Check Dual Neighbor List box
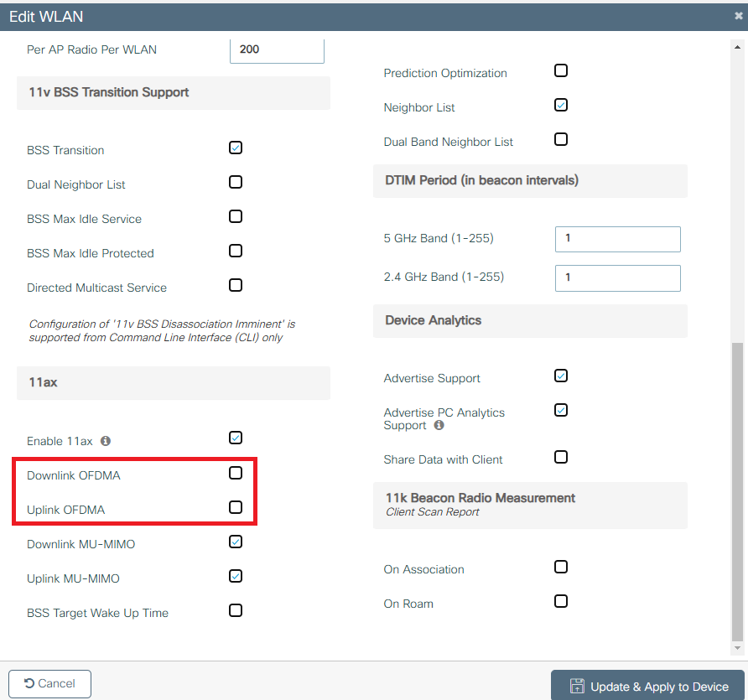 pos(236,182)
